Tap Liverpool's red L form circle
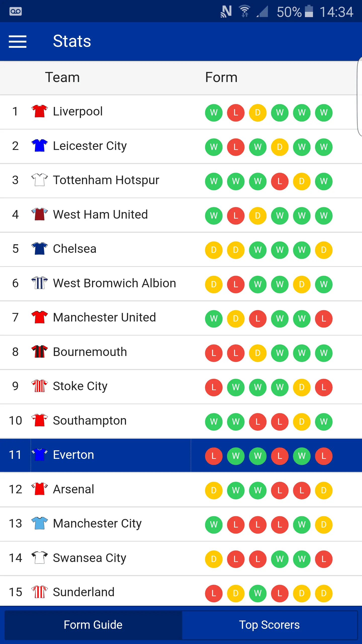The height and width of the screenshot is (644, 362). [x=236, y=112]
